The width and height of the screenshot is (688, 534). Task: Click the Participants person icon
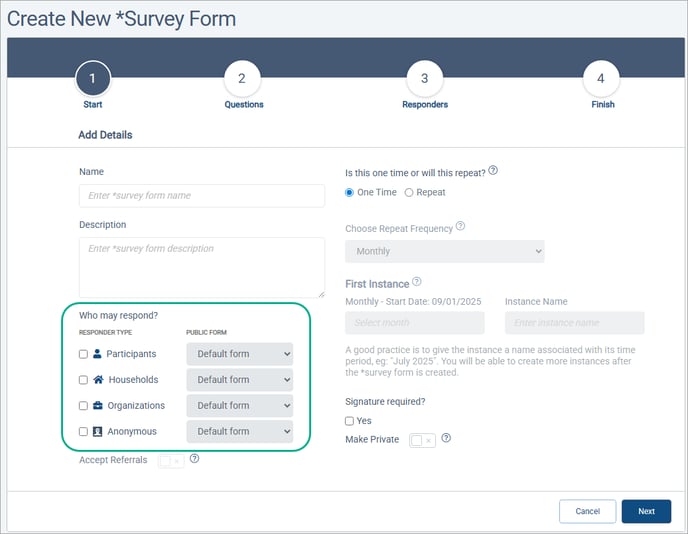click(98, 354)
